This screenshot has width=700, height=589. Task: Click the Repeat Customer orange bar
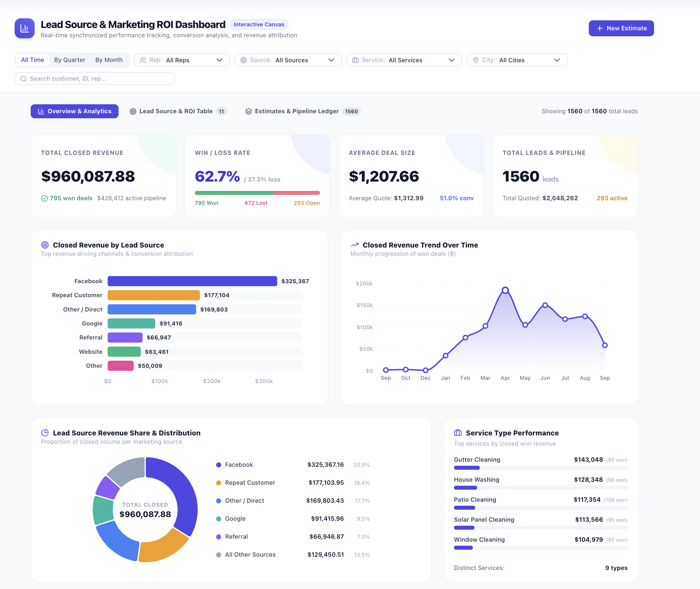click(x=154, y=295)
